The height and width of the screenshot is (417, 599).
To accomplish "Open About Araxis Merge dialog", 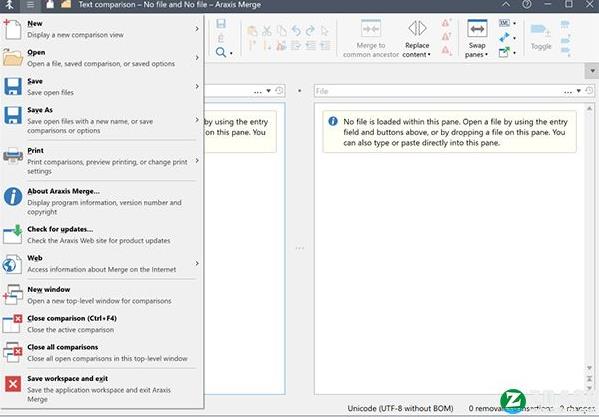I will click(101, 201).
